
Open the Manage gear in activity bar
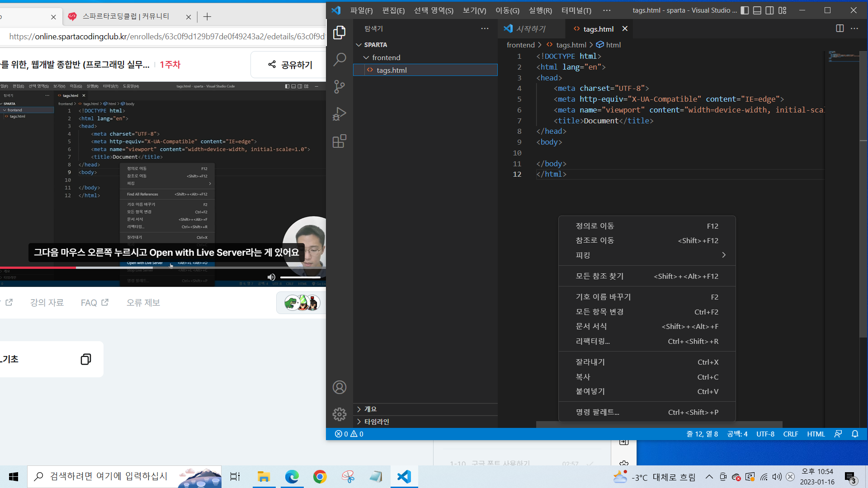339,414
